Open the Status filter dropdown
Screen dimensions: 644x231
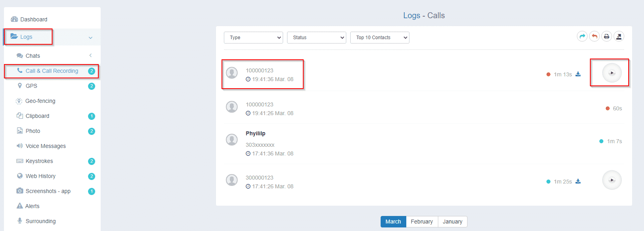(x=317, y=38)
